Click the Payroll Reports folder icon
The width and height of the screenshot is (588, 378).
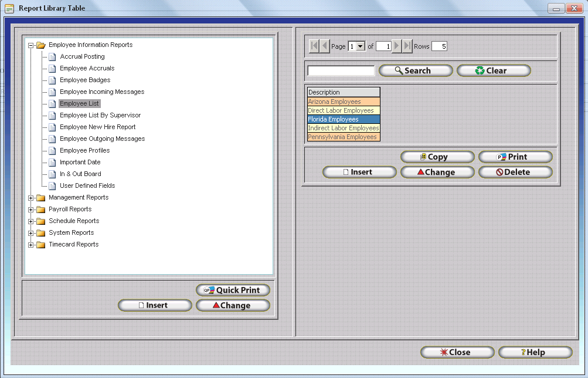(x=40, y=210)
